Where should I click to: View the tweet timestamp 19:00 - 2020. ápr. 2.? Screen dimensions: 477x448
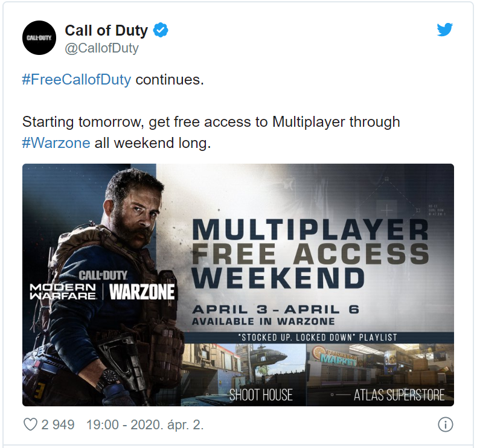[x=145, y=424]
